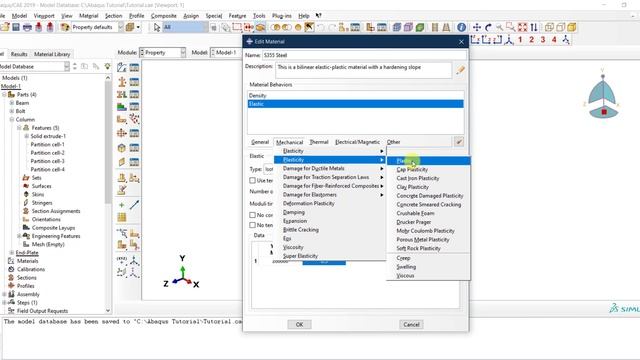Select the Pan View tool
Viewport: 640px width, 360px height.
pos(476,27)
